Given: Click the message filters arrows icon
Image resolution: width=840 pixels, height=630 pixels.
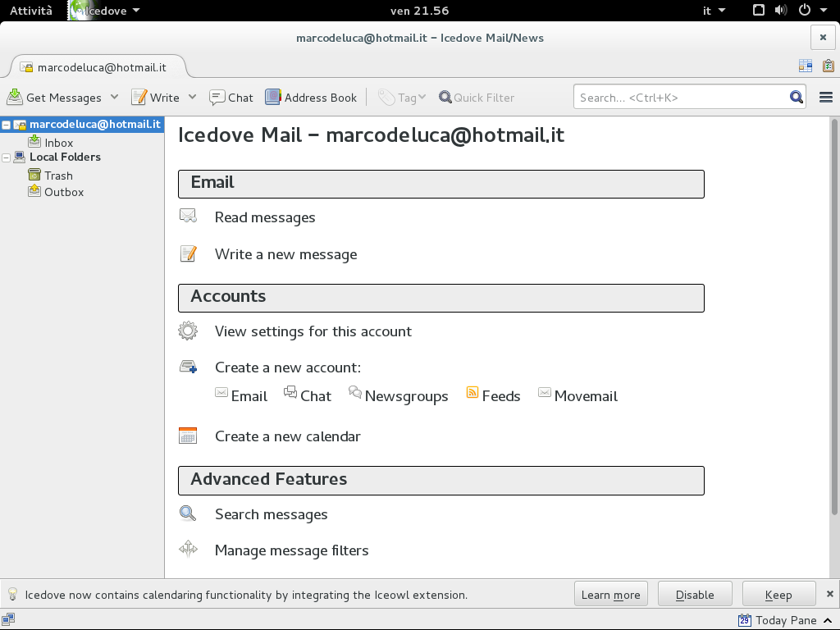Looking at the screenshot, I should tap(188, 549).
